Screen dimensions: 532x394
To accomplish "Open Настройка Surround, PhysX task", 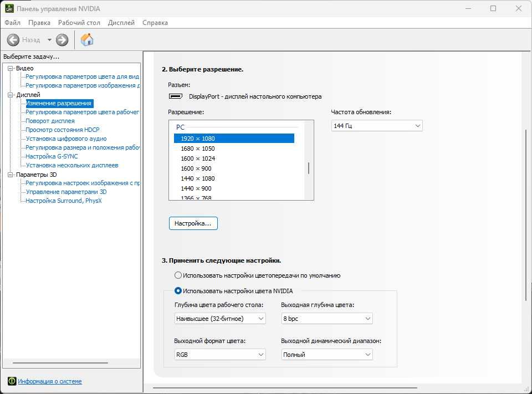I will [64, 201].
